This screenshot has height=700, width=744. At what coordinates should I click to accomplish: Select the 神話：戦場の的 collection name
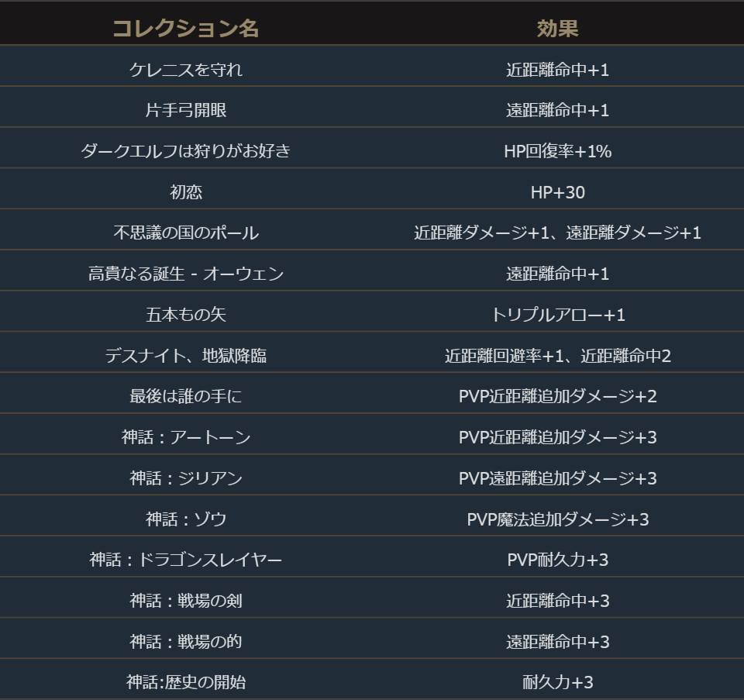pos(186,642)
